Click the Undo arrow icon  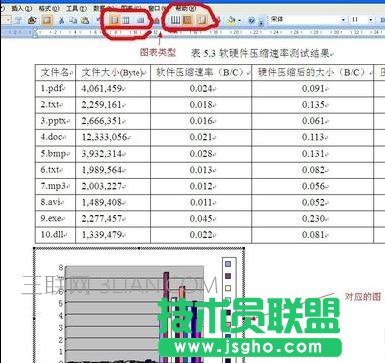[99, 20]
